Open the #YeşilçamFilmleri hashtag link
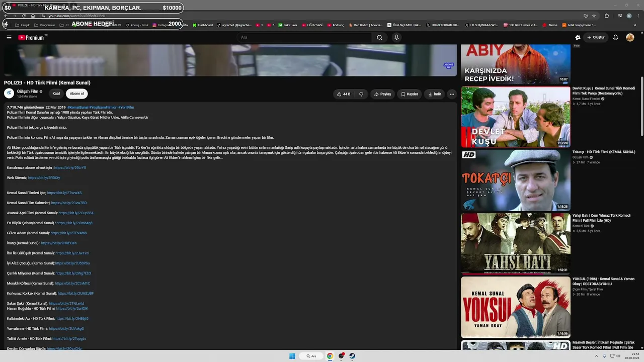The width and height of the screenshot is (644, 362). coord(103,108)
